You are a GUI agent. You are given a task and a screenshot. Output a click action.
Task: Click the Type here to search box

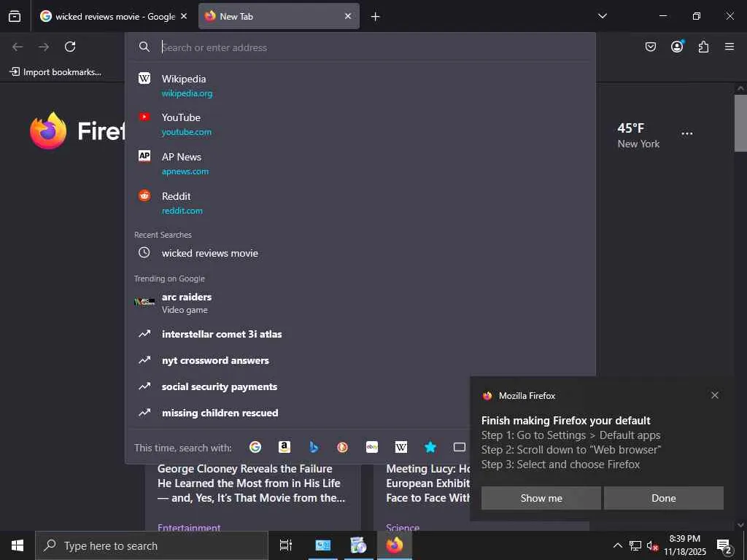[x=152, y=545]
